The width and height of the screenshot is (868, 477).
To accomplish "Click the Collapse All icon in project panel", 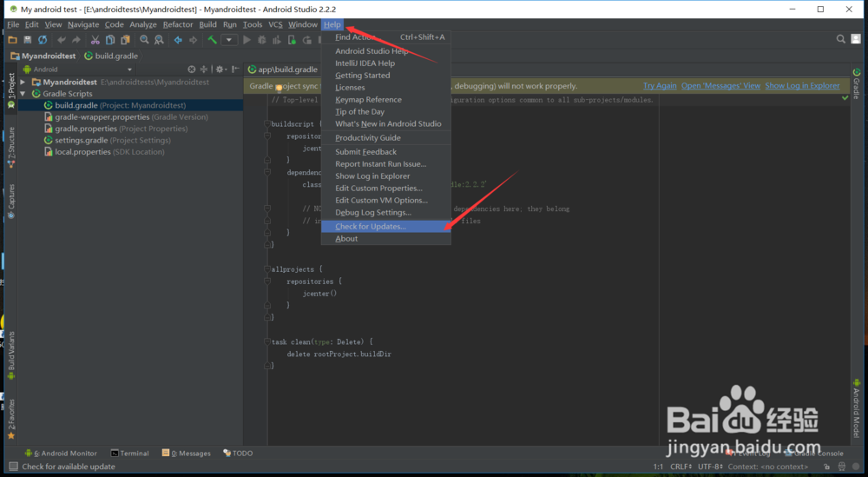I will tap(204, 70).
